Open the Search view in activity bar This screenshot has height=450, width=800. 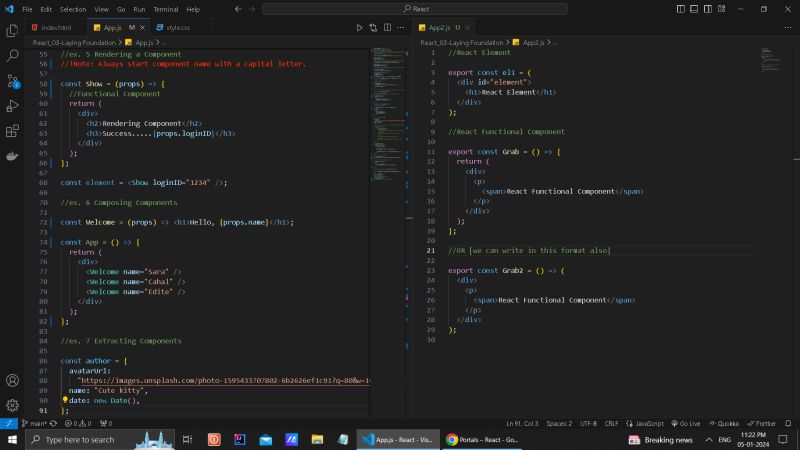[x=12, y=57]
